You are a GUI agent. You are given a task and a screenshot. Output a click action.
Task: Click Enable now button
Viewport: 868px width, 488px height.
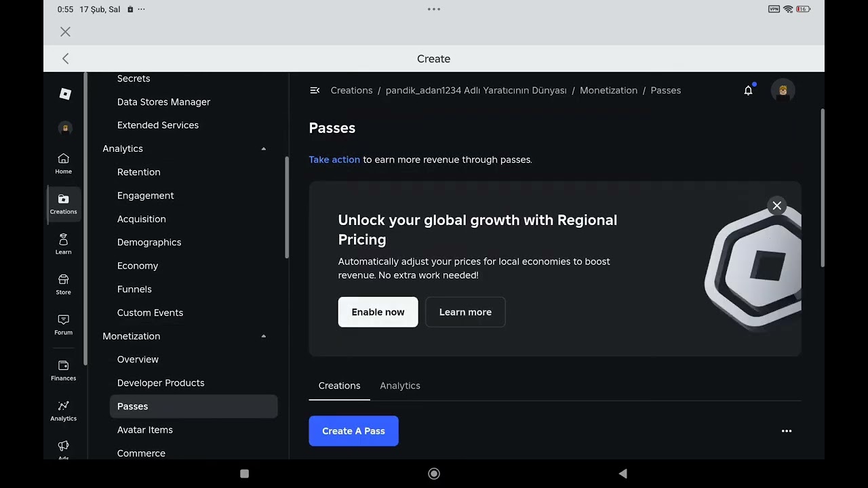(x=378, y=312)
